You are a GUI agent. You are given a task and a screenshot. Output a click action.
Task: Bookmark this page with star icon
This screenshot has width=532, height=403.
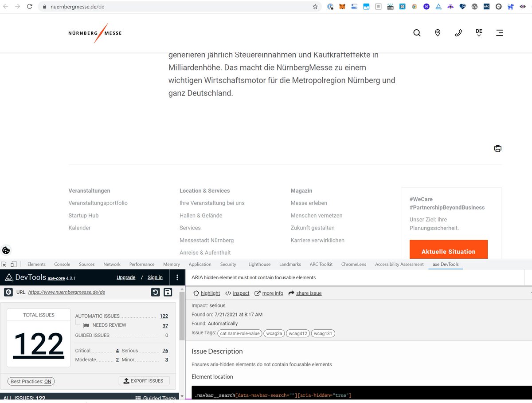pos(315,7)
